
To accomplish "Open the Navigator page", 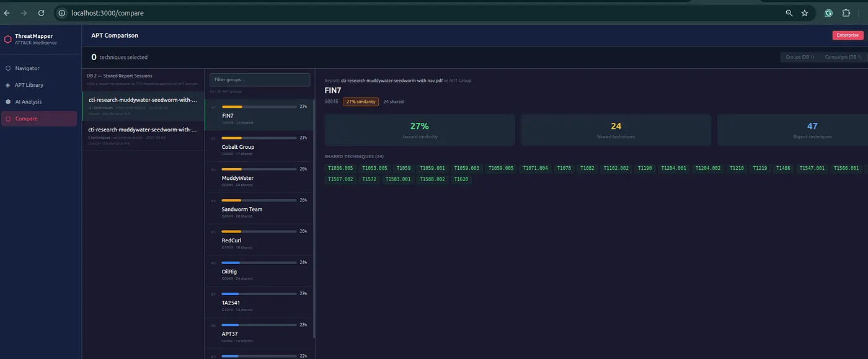I will [x=39, y=68].
